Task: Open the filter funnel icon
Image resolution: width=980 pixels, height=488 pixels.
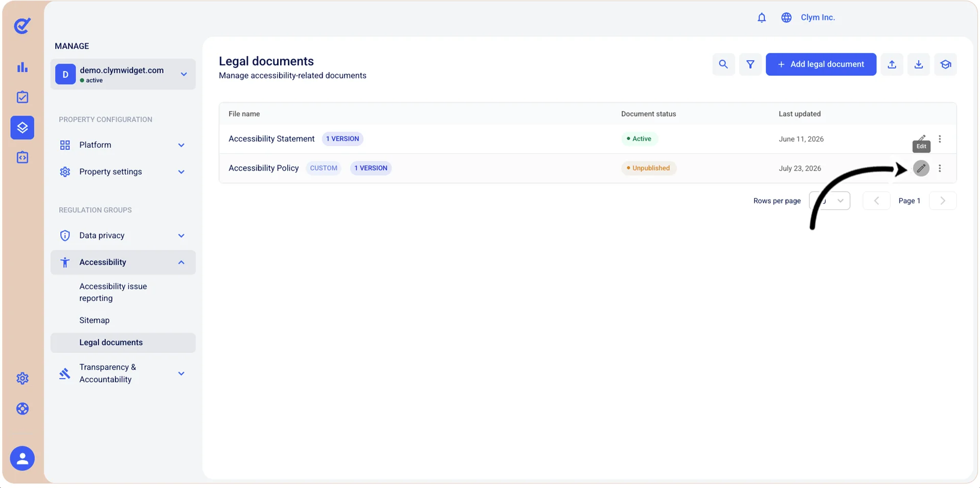Action: [x=750, y=64]
